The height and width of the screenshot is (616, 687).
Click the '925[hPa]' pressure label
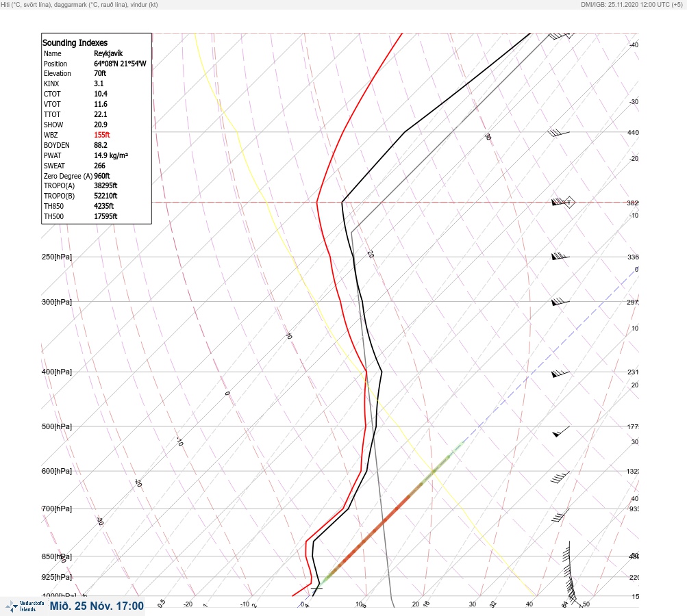coord(57,577)
